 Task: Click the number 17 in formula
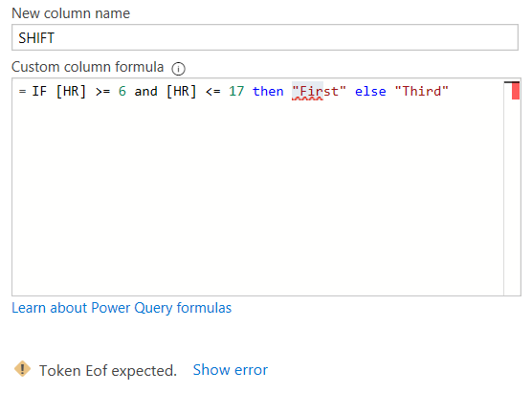pyautogui.click(x=236, y=91)
